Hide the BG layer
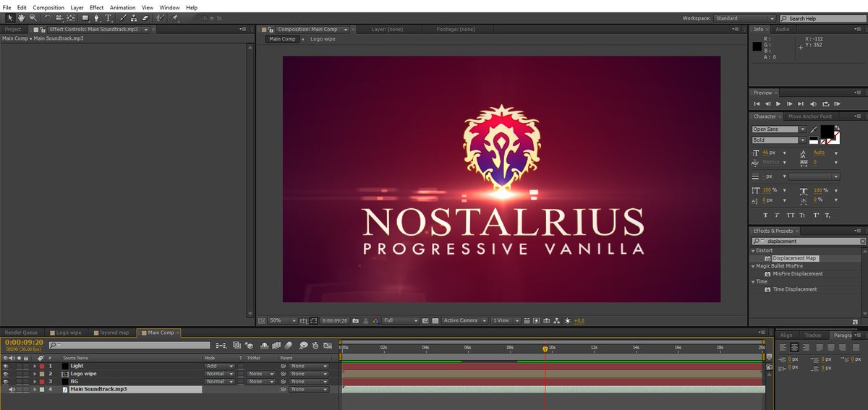 pyautogui.click(x=6, y=382)
